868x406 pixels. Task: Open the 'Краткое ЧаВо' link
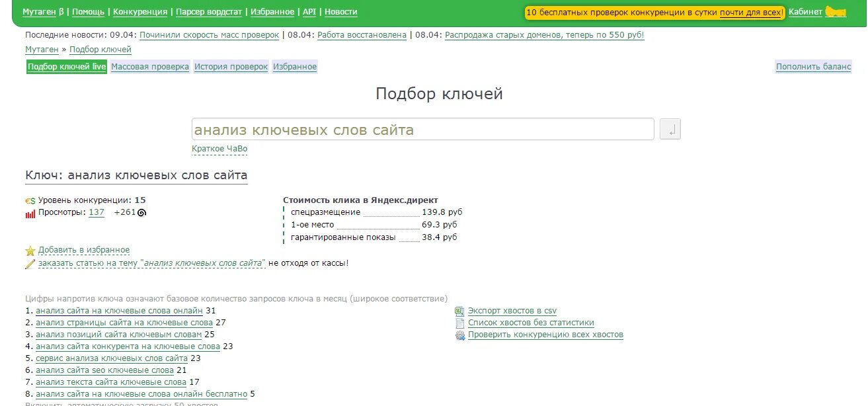point(219,149)
